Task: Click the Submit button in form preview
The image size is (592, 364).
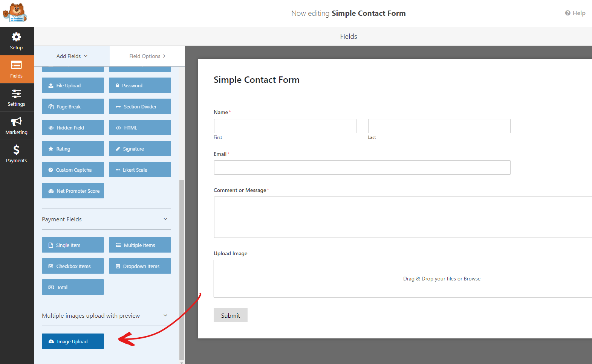Action: coord(231,315)
